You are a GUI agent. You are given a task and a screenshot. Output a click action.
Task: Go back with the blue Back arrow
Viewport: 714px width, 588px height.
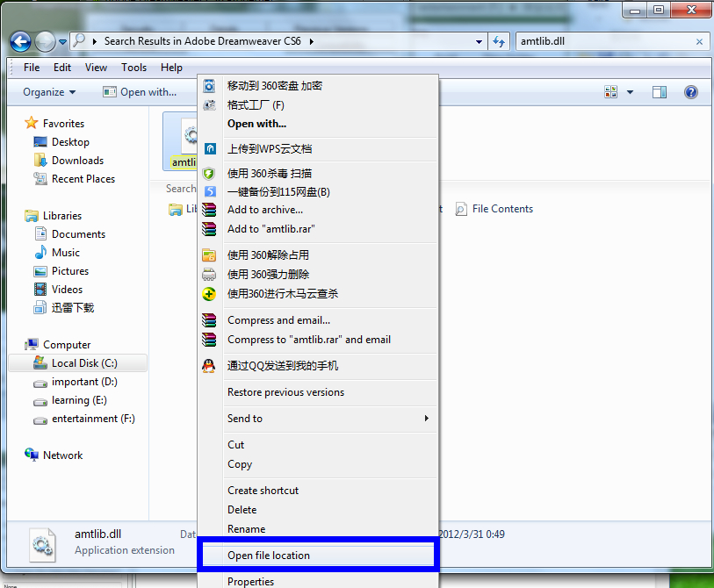point(20,42)
